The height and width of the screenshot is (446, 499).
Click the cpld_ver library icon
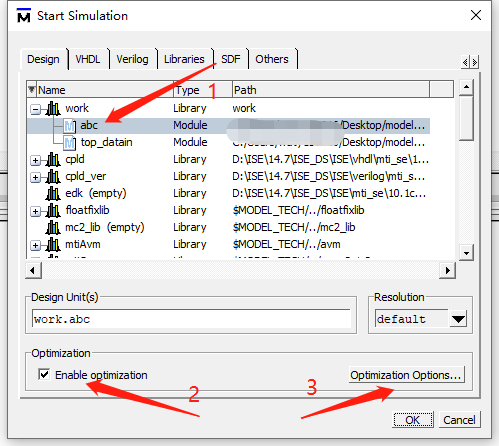point(53,177)
